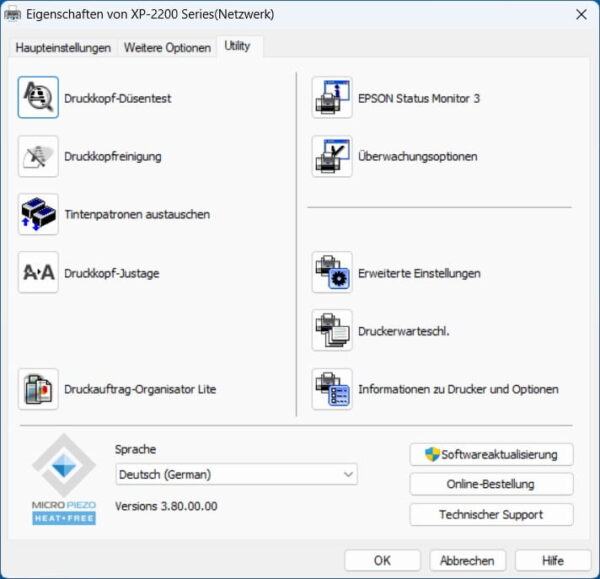Open Informationen zu Drucker und Optionen icon
600x579 pixels.
click(332, 389)
